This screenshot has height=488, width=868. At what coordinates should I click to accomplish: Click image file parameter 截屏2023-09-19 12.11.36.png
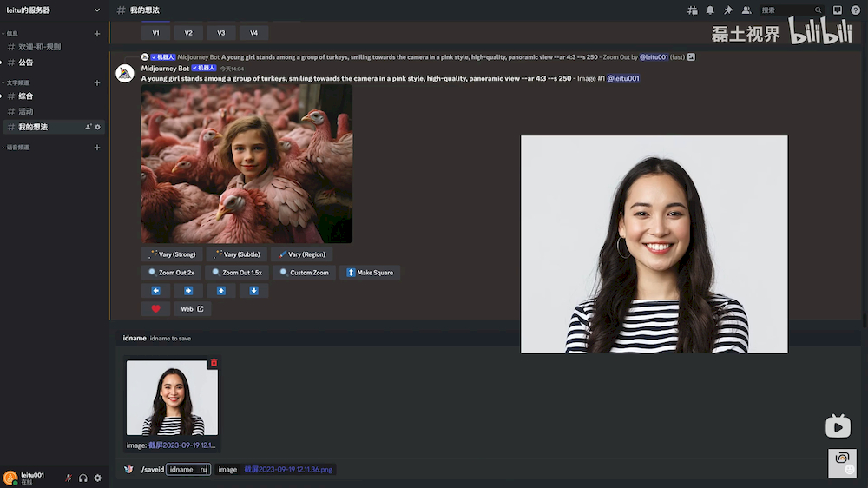[x=288, y=469]
